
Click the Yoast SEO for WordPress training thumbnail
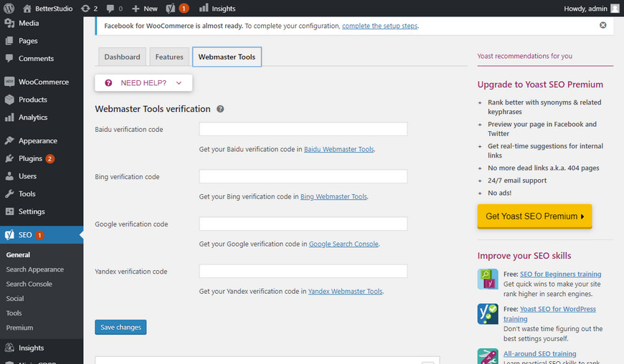[488, 314]
